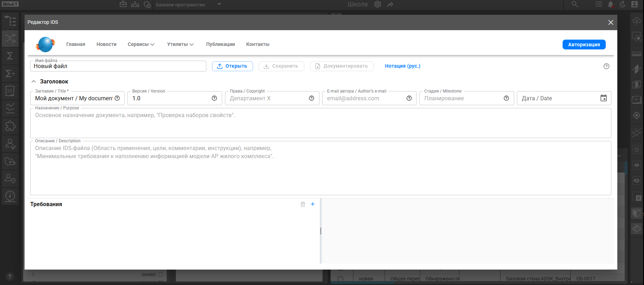The image size is (644, 285).
Task: Toggle the hidden-eye icon in right toolbar
Action: 637,181
